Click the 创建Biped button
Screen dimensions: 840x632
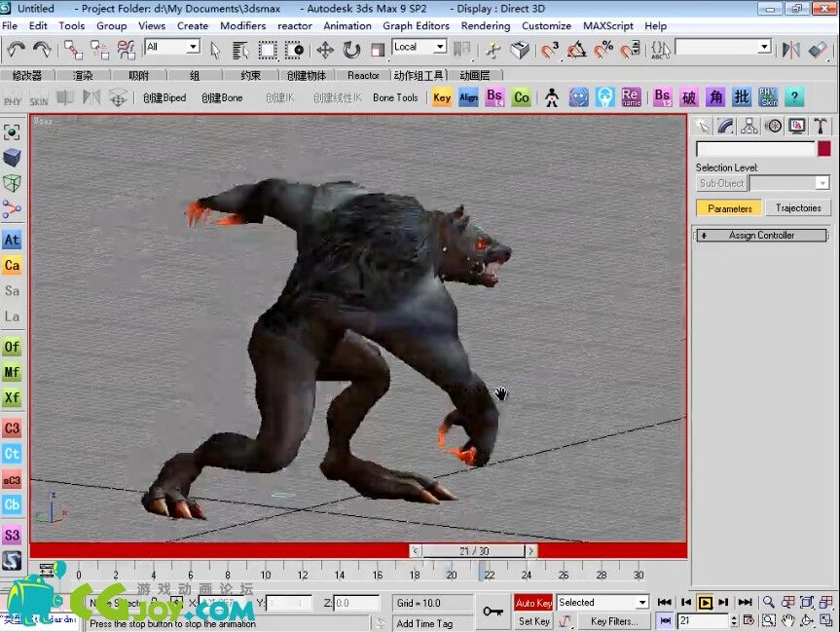(x=164, y=97)
